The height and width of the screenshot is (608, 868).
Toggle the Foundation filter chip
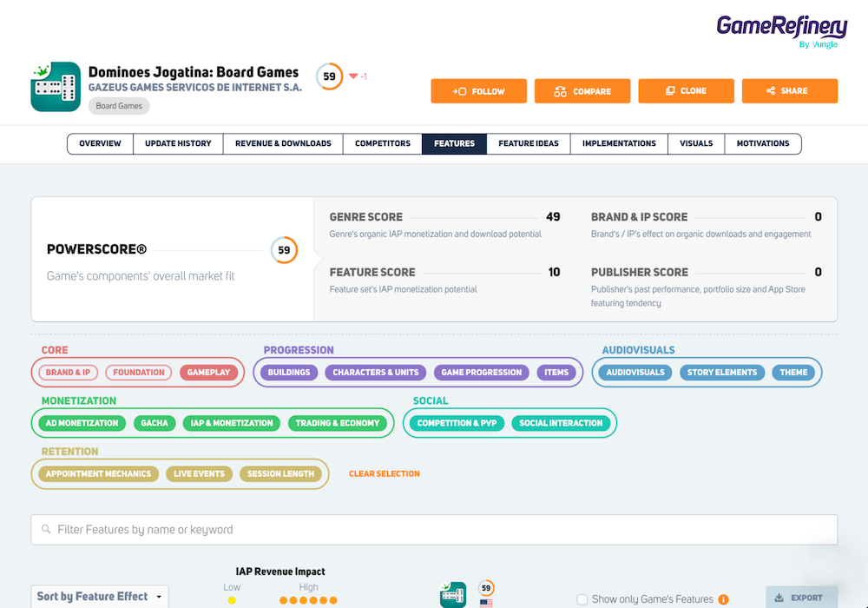pyautogui.click(x=139, y=373)
